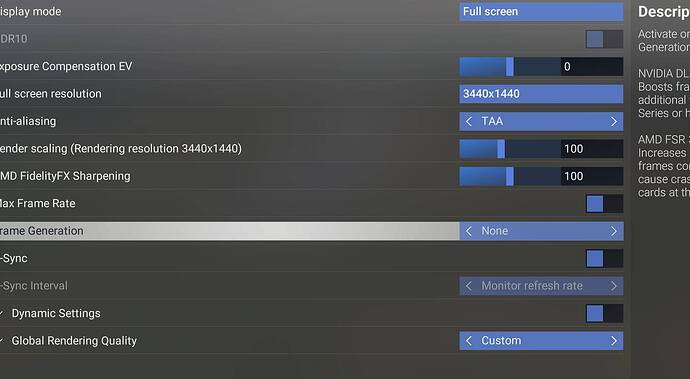
Task: Open the 3440x1440 resolution dropdown
Action: point(541,94)
